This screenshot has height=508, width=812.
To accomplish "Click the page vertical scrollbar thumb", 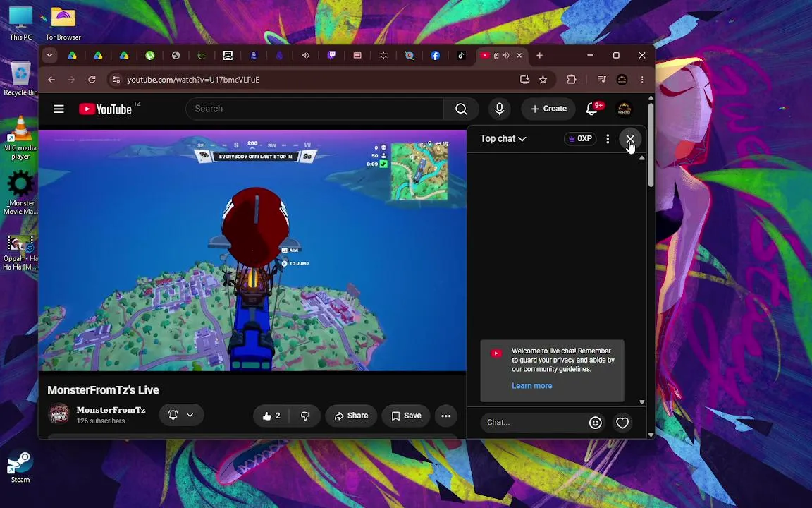I will pos(651,145).
